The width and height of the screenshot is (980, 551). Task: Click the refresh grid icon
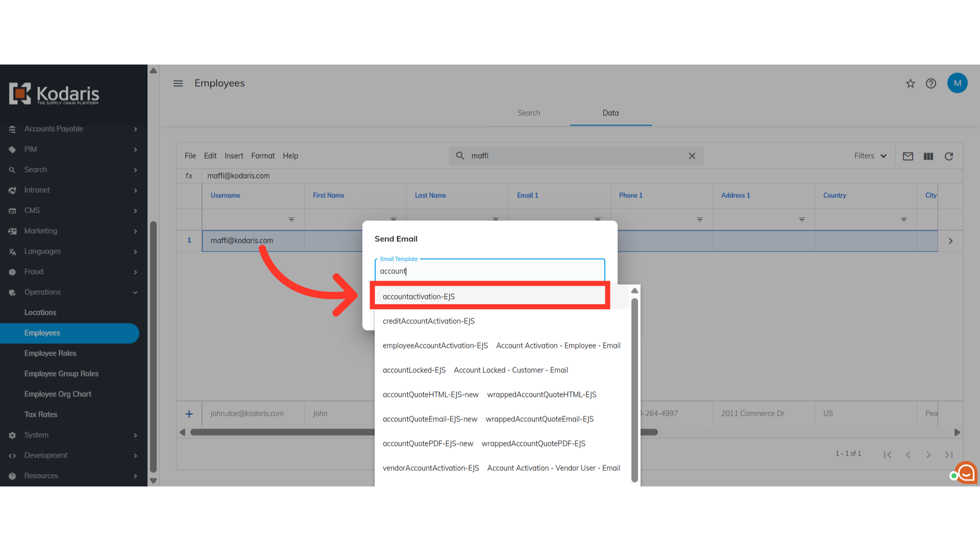(x=948, y=156)
